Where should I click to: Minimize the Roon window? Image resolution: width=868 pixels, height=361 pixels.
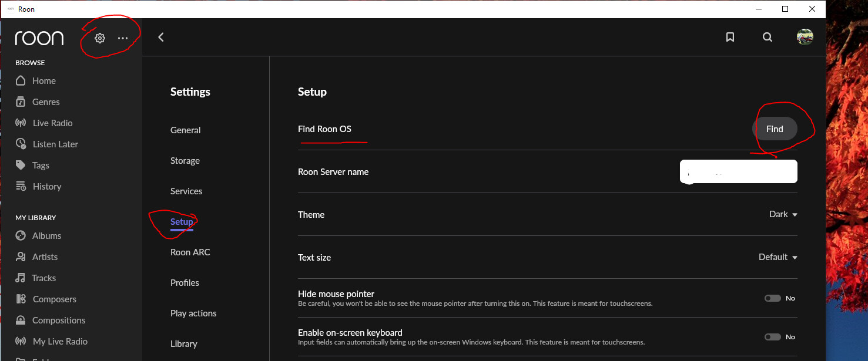click(758, 9)
